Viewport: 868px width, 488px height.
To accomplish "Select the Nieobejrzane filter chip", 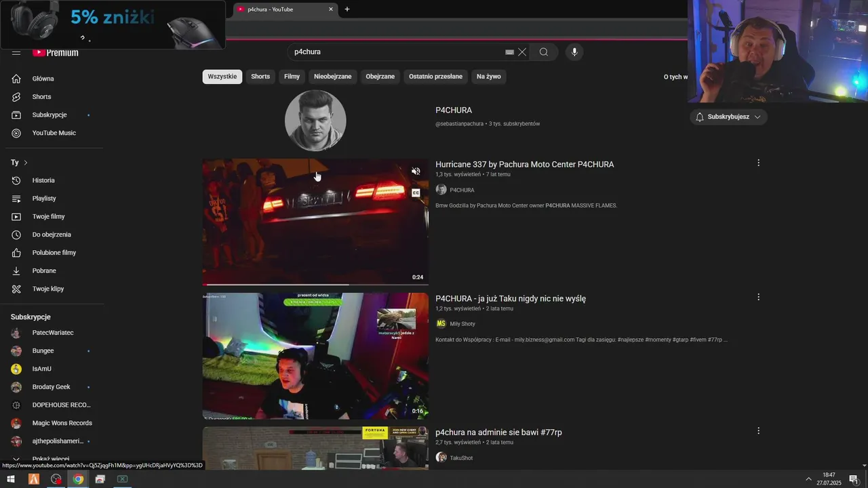I will click(333, 77).
